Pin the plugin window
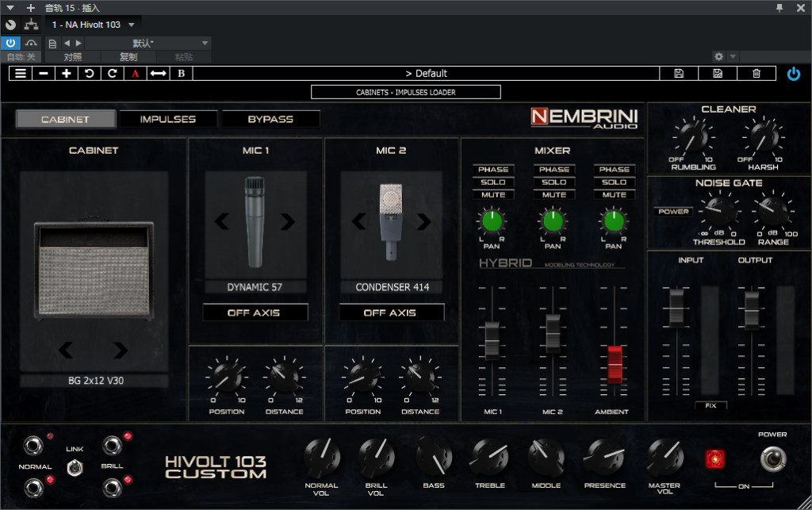The width and height of the screenshot is (812, 510). tap(779, 8)
